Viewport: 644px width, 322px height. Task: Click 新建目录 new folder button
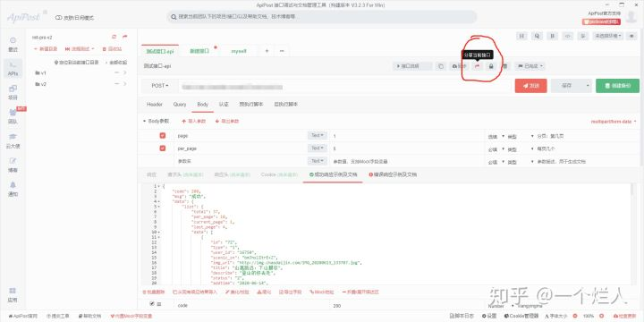click(46, 49)
